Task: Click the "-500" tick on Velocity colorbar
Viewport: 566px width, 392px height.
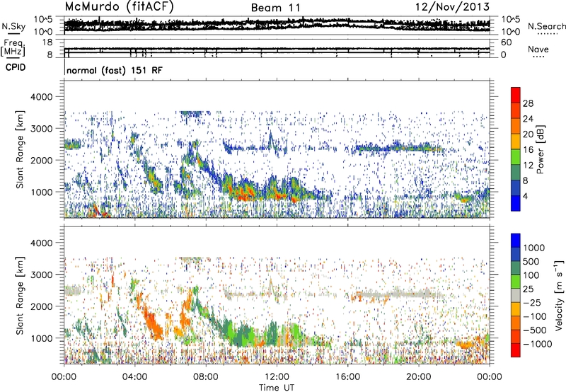Action: (x=535, y=330)
